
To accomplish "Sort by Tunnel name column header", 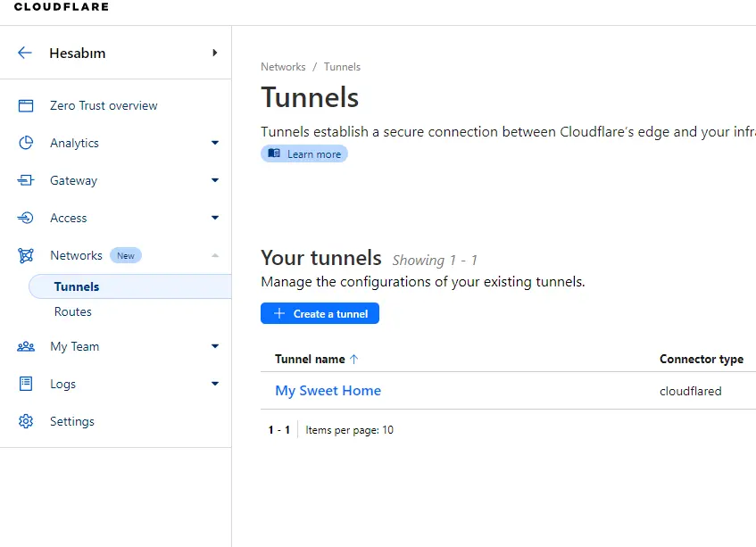I will (310, 359).
